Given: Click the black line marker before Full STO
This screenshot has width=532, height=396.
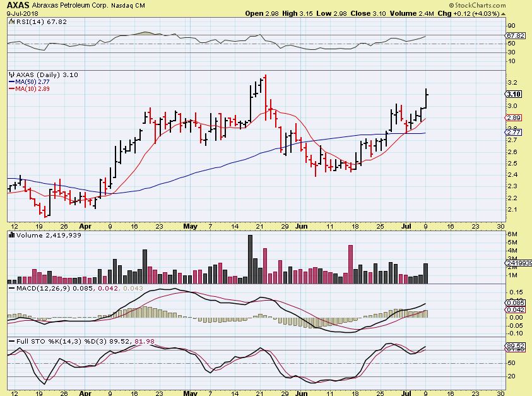Looking at the screenshot, I should click(x=11, y=341).
